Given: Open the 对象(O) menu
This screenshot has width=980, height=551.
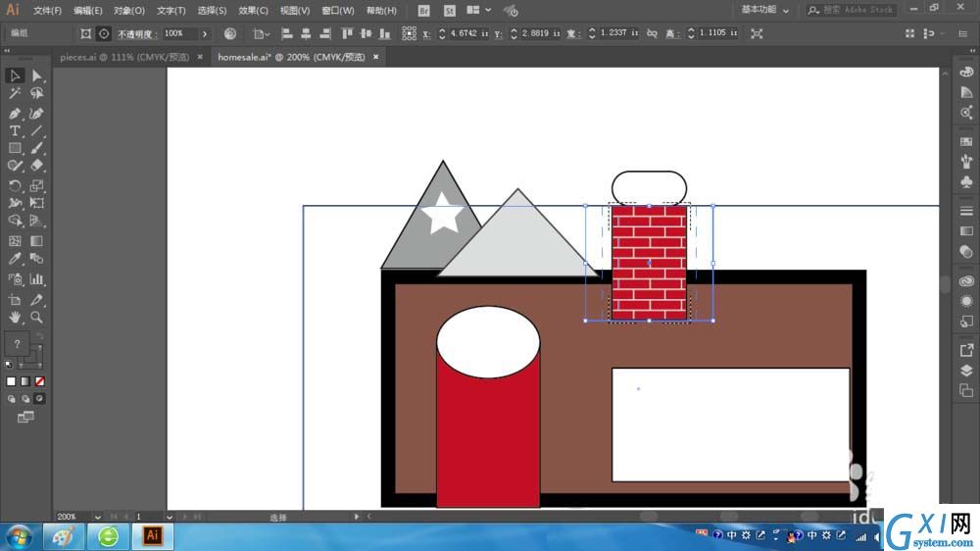Looking at the screenshot, I should [128, 11].
